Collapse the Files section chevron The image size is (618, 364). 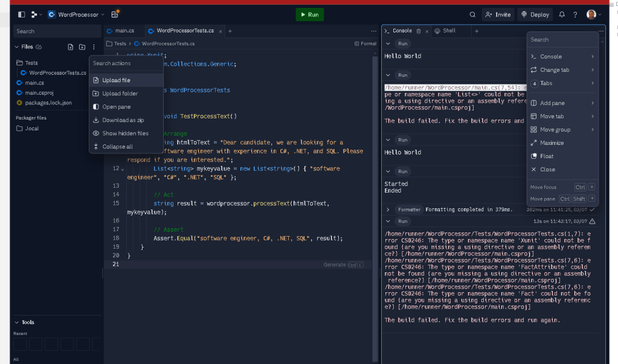click(16, 47)
